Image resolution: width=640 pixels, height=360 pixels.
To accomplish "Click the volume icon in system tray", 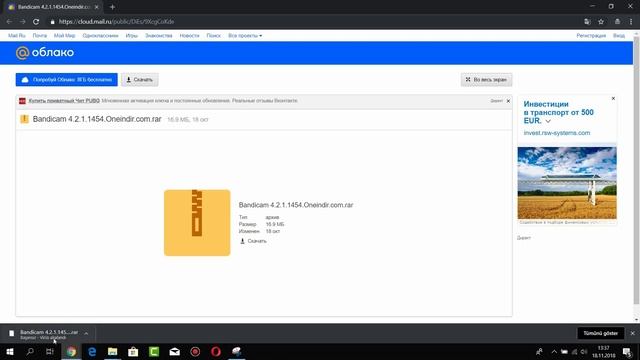I will [x=584, y=351].
